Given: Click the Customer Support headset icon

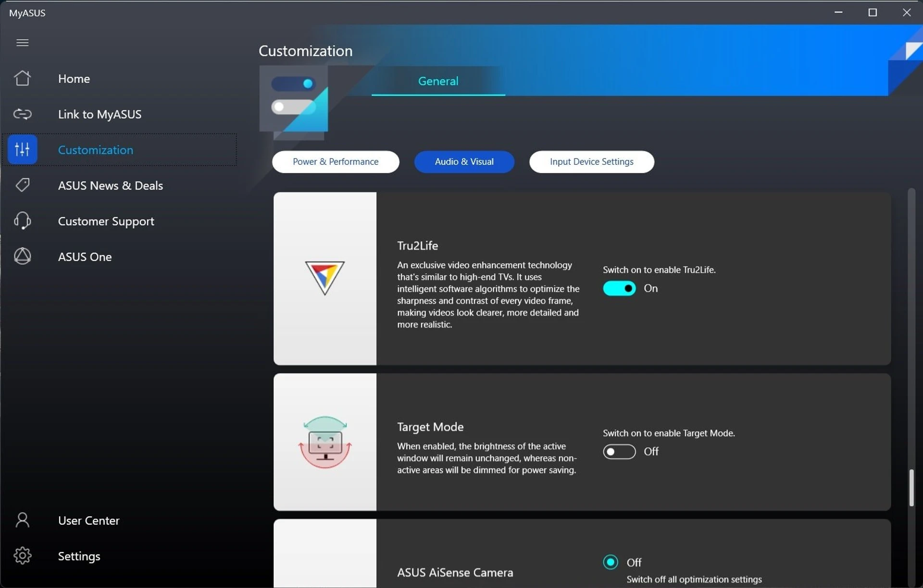Looking at the screenshot, I should coord(22,220).
